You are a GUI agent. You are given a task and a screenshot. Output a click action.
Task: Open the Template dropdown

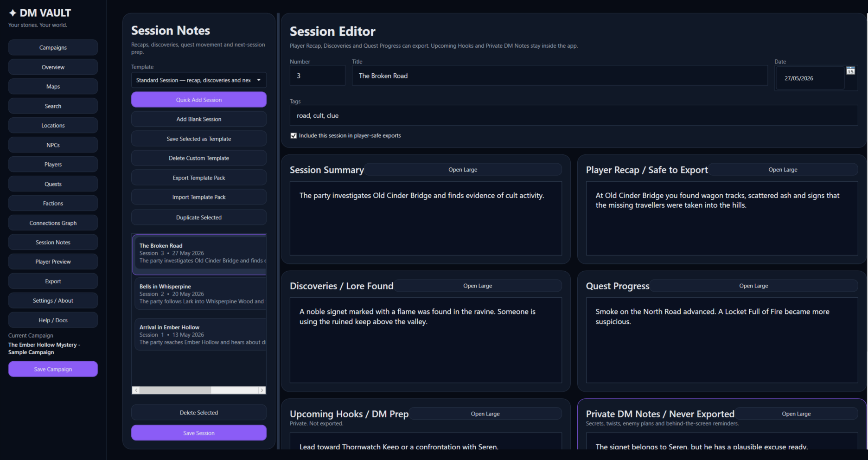pos(198,80)
